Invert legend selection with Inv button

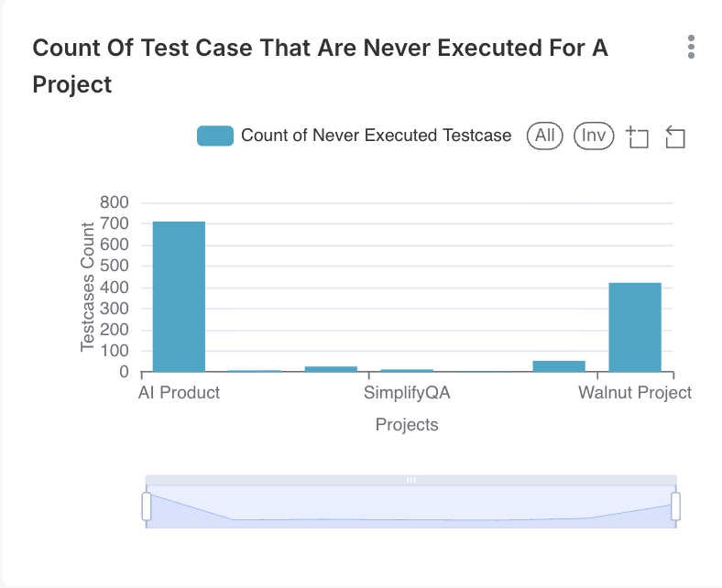(x=594, y=136)
